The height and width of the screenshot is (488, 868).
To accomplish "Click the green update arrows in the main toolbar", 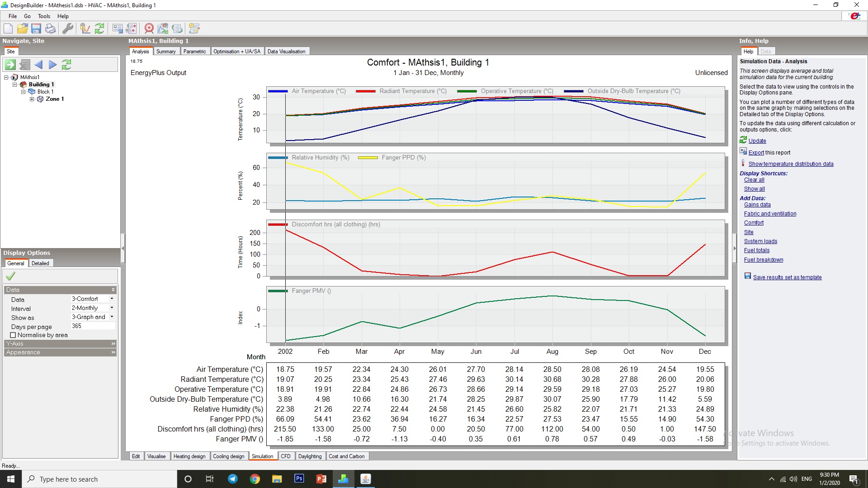I will coord(99,28).
